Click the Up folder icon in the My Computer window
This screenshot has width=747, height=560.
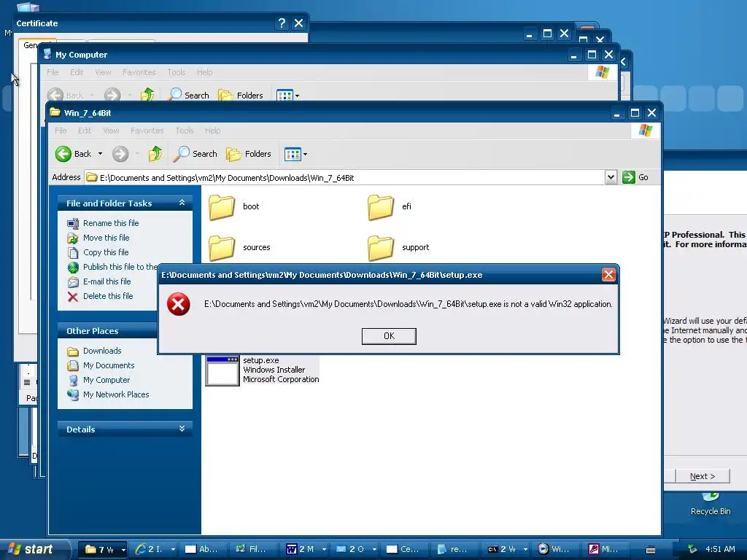click(x=147, y=95)
